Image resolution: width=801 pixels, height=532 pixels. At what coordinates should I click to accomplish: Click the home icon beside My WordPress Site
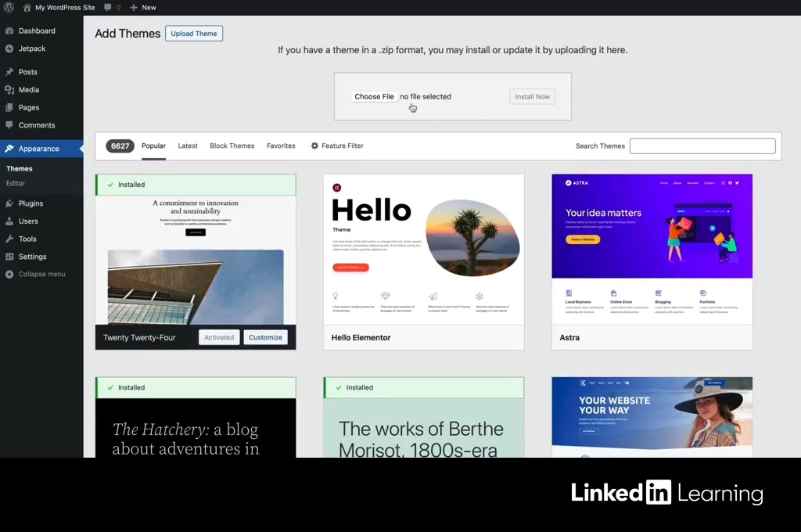click(x=27, y=7)
